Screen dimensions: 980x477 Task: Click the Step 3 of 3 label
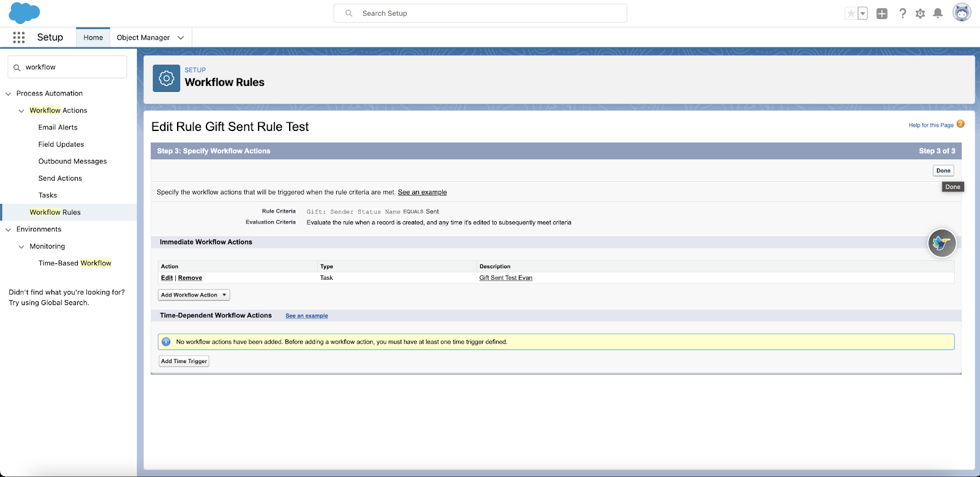click(937, 151)
